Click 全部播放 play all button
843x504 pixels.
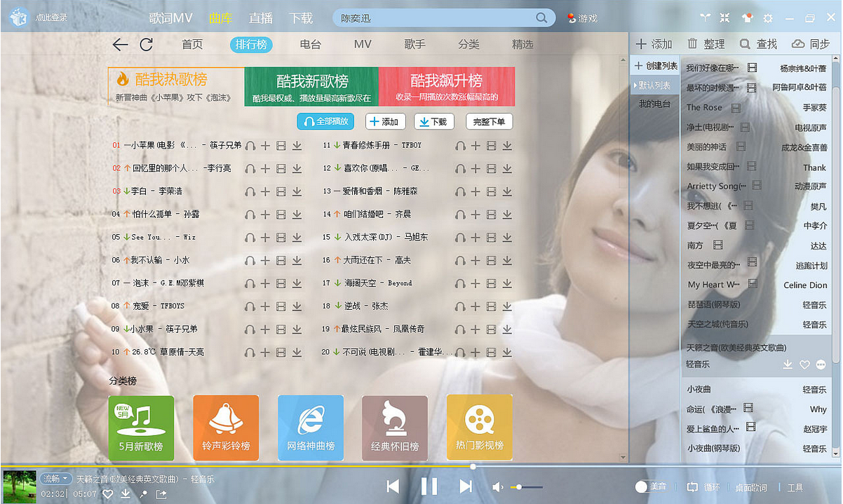coord(325,121)
